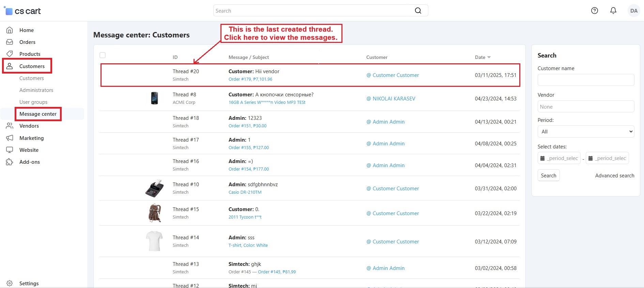
Task: Open the Order #179 link in Thread #20
Action: (x=250, y=79)
